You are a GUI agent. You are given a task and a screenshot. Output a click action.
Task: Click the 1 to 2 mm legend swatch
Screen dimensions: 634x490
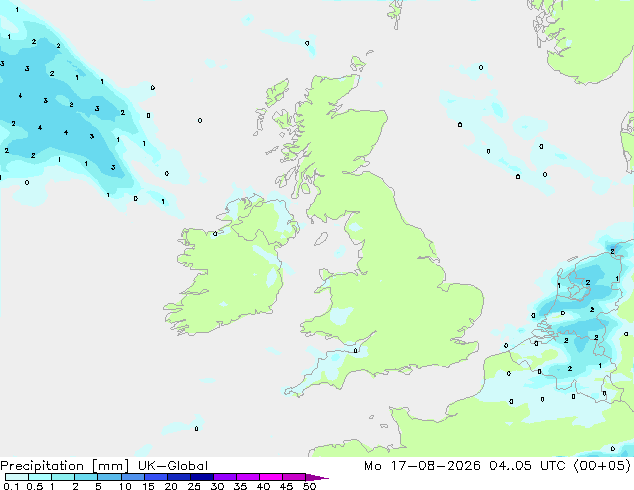pos(63,477)
